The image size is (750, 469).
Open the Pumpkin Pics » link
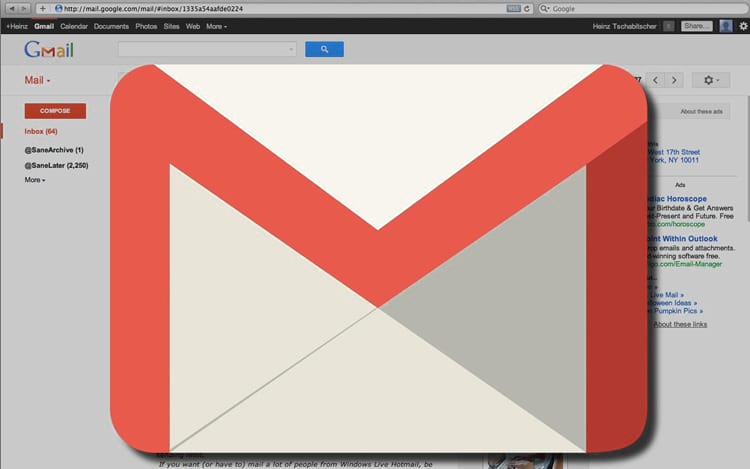pos(677,311)
